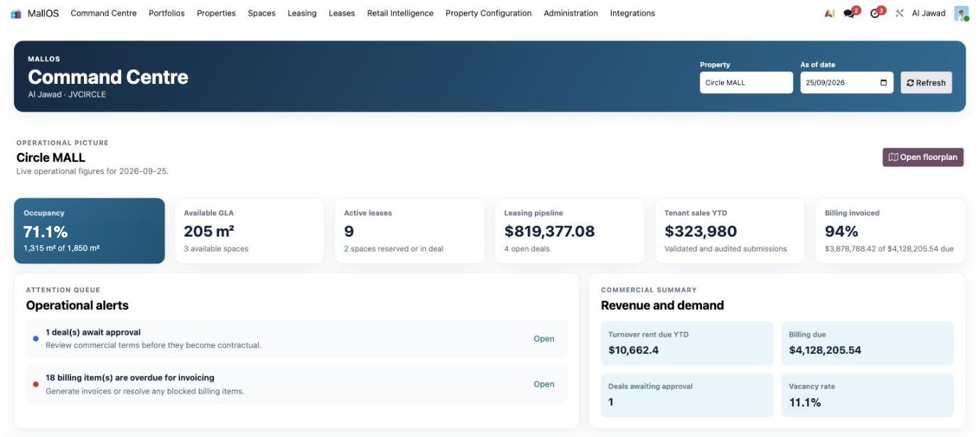Open the Command Centre menu
Image resolution: width=980 pixels, height=437 pixels.
point(104,14)
